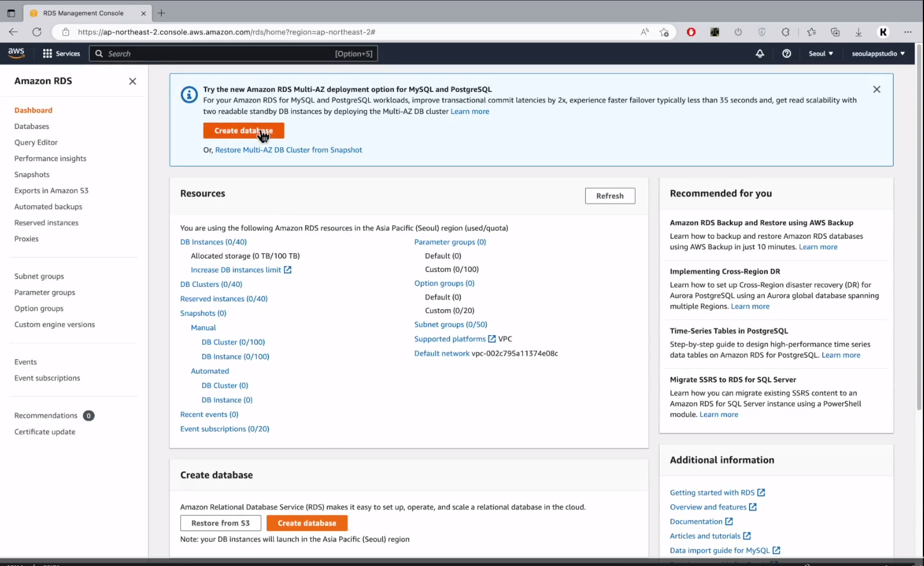Open the browser collections icon

(x=835, y=32)
